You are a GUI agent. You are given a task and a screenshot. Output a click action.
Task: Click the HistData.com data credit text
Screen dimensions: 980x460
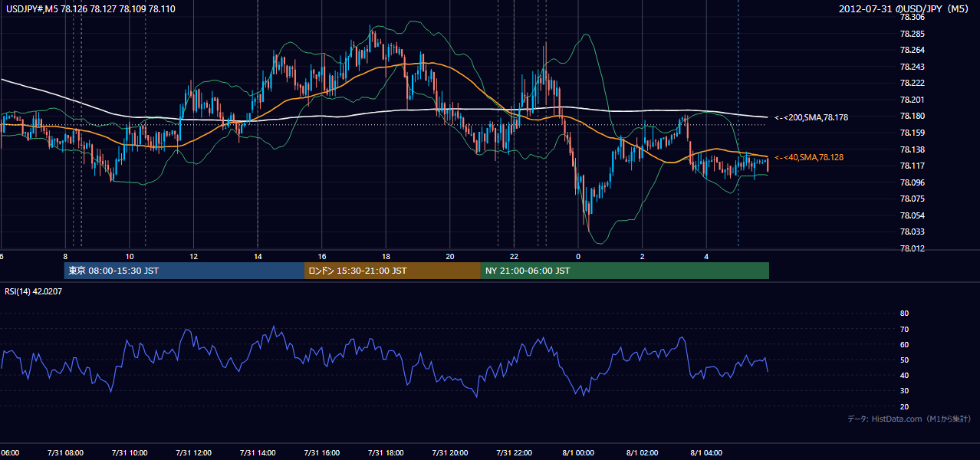coord(909,419)
